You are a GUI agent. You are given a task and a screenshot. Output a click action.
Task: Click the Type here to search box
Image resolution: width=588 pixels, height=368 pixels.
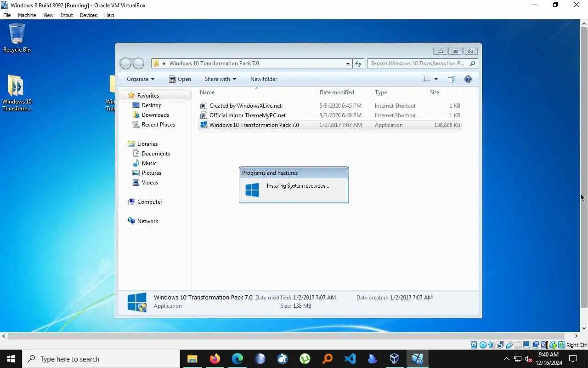click(101, 359)
